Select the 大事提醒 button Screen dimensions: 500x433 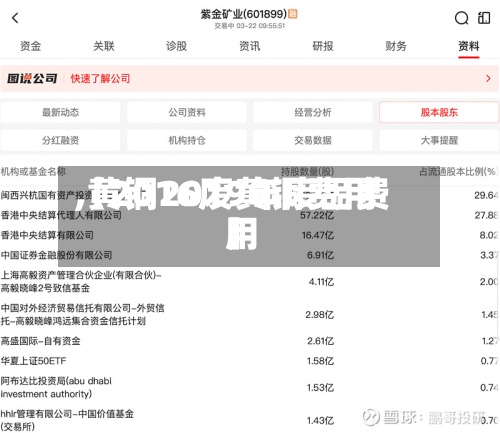click(x=439, y=140)
